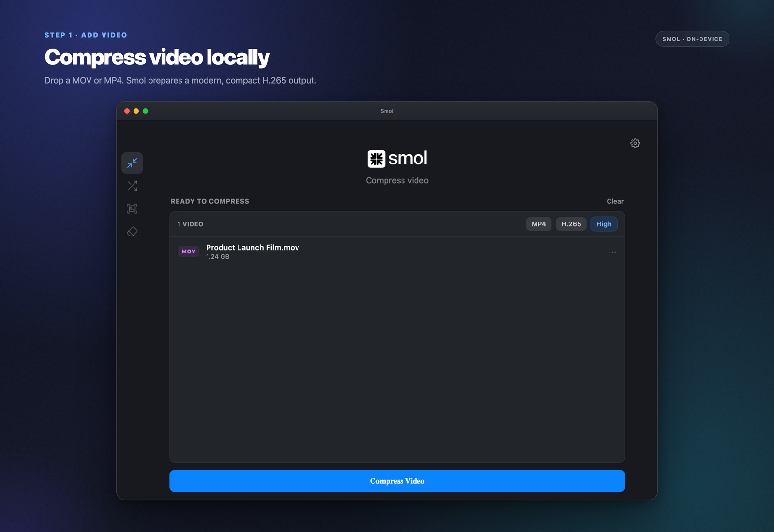Click the 1 VIDEO count label

pyautogui.click(x=190, y=224)
